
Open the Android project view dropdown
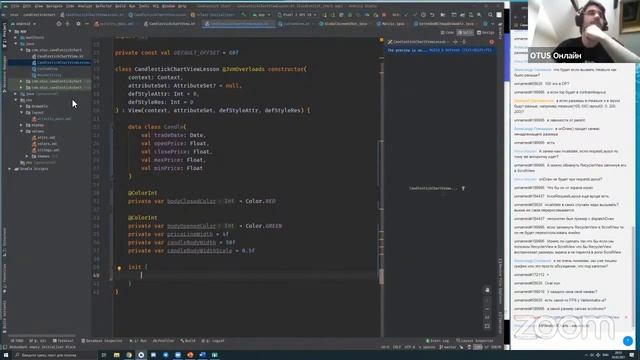point(24,24)
